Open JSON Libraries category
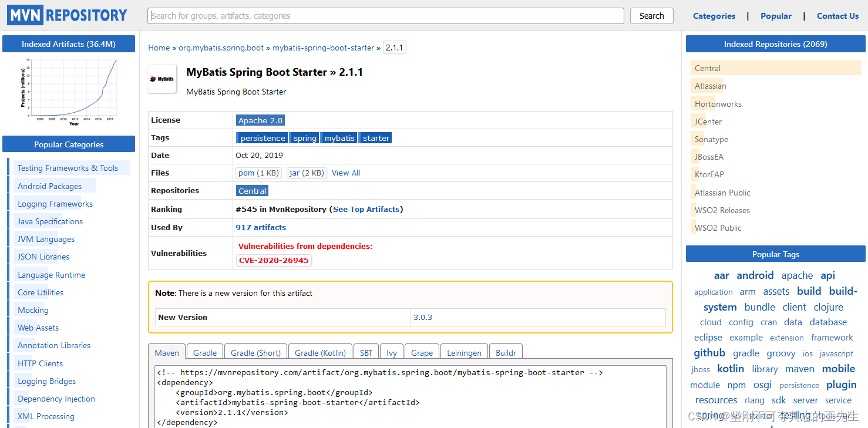868x428 pixels. click(43, 257)
